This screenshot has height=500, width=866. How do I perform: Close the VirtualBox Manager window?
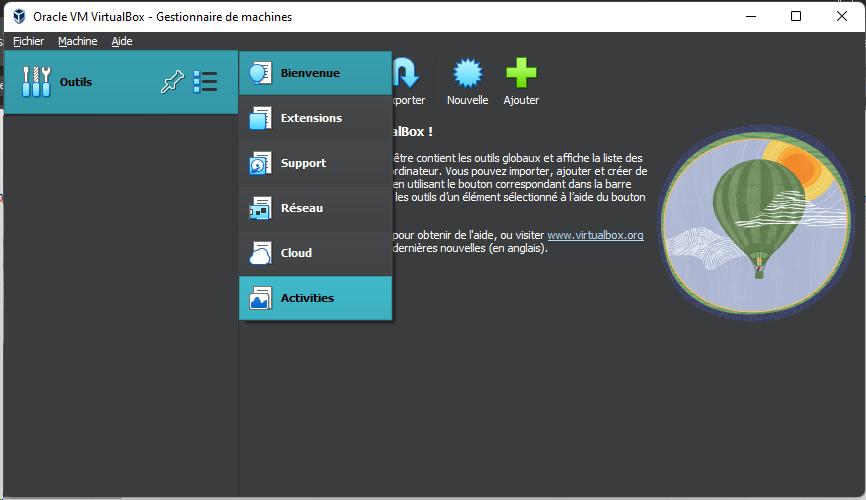coord(842,17)
